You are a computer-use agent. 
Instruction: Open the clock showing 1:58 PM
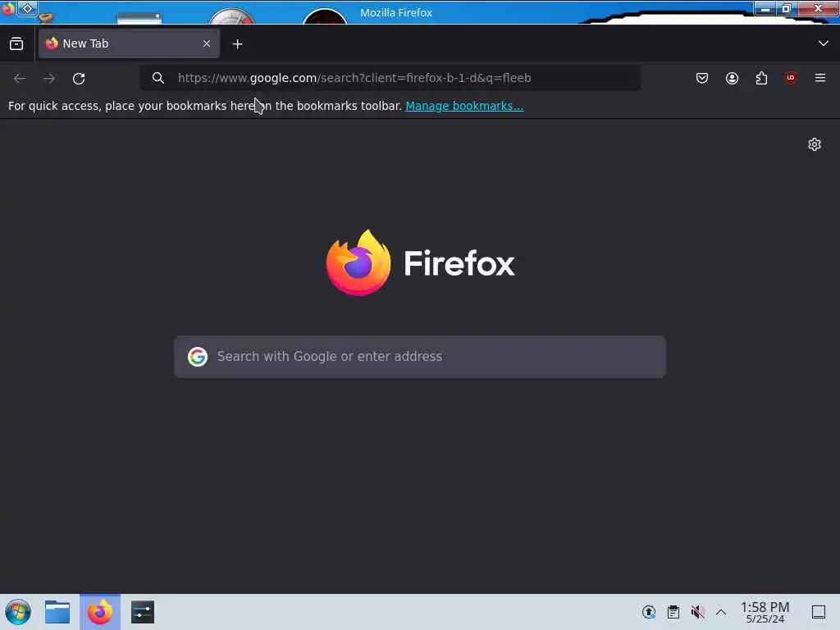click(x=765, y=612)
